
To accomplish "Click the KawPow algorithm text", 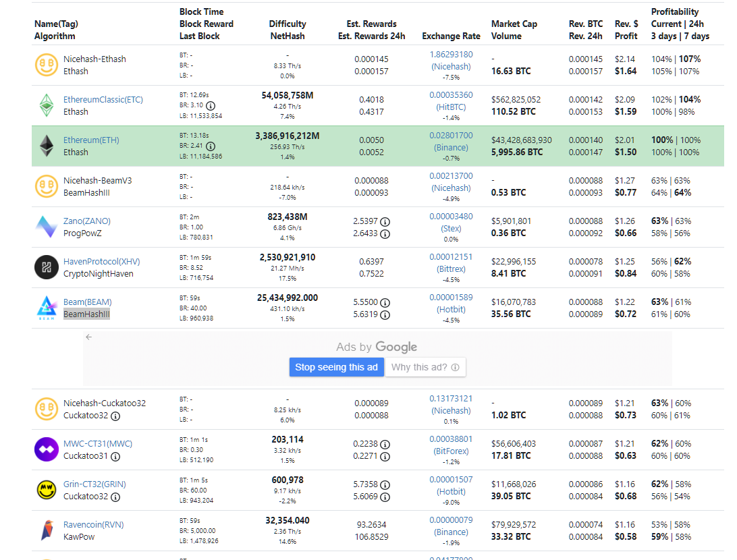I will [79, 536].
